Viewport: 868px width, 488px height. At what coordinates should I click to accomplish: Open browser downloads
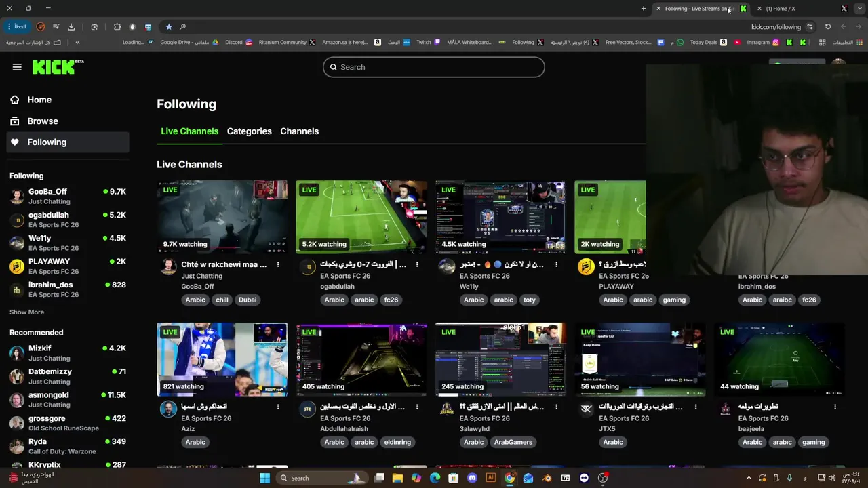click(71, 26)
